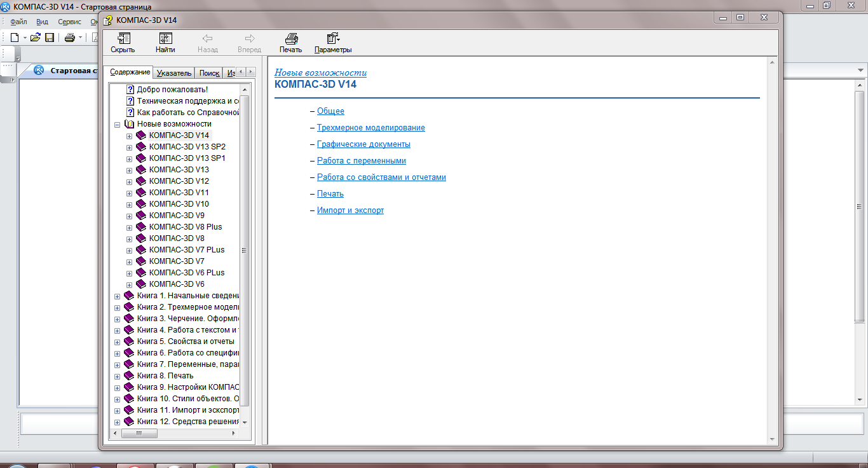Open the Файл menu
This screenshot has width=868, height=468.
(x=18, y=22)
